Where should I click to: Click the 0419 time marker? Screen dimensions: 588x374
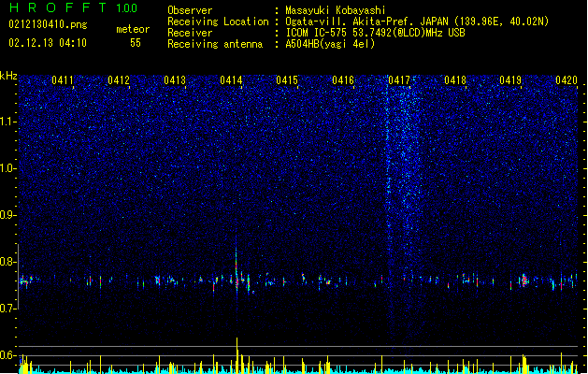pos(510,80)
